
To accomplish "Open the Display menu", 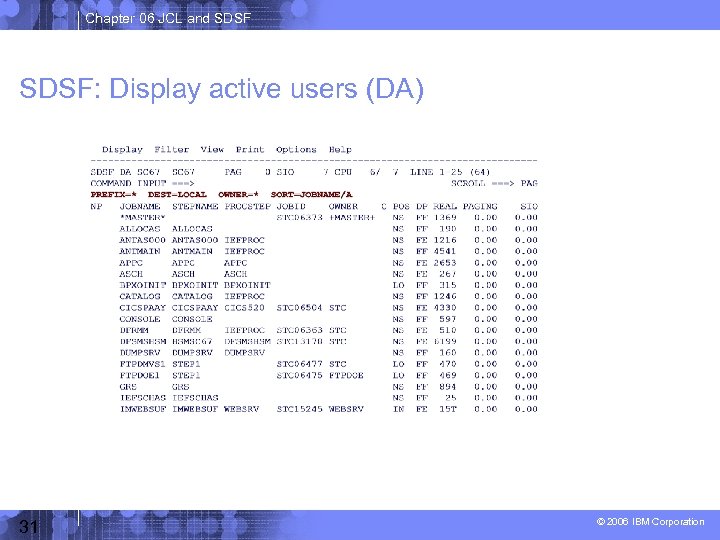I will 122,150.
